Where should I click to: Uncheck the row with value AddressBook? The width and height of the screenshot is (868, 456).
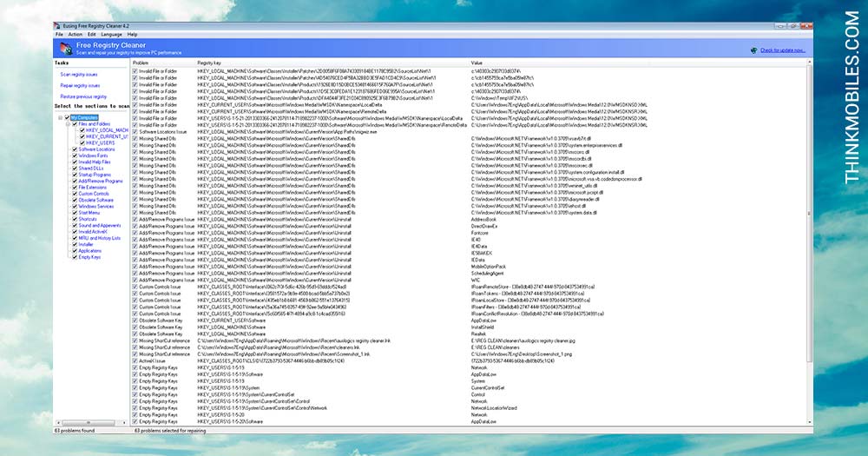[135, 220]
